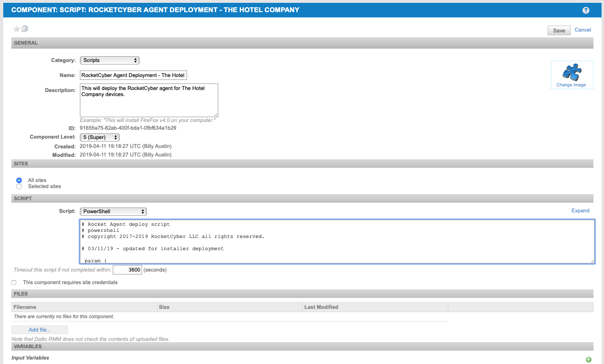
Task: Click the 'There are currently no files' message
Action: (64, 317)
